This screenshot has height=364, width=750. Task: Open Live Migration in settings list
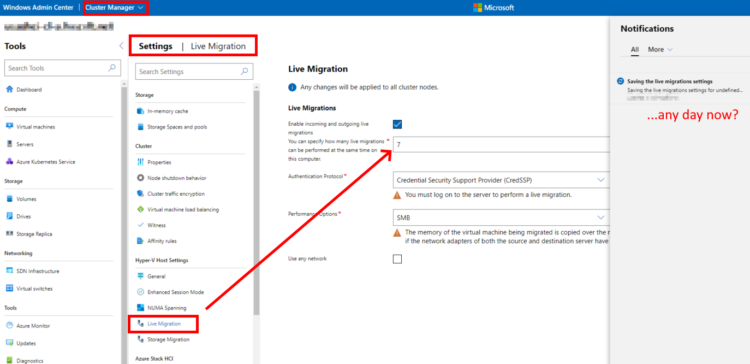164,323
